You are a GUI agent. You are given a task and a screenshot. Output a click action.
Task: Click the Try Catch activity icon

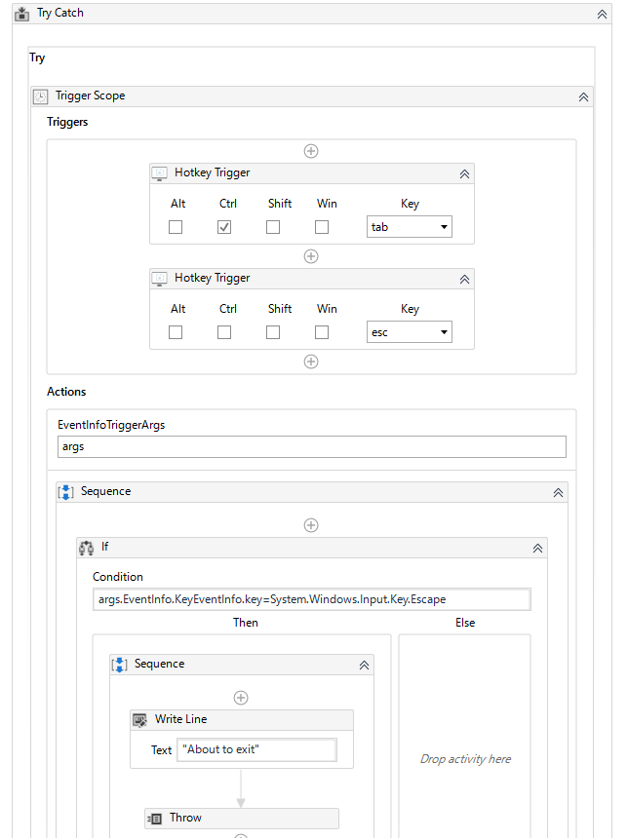(x=22, y=14)
